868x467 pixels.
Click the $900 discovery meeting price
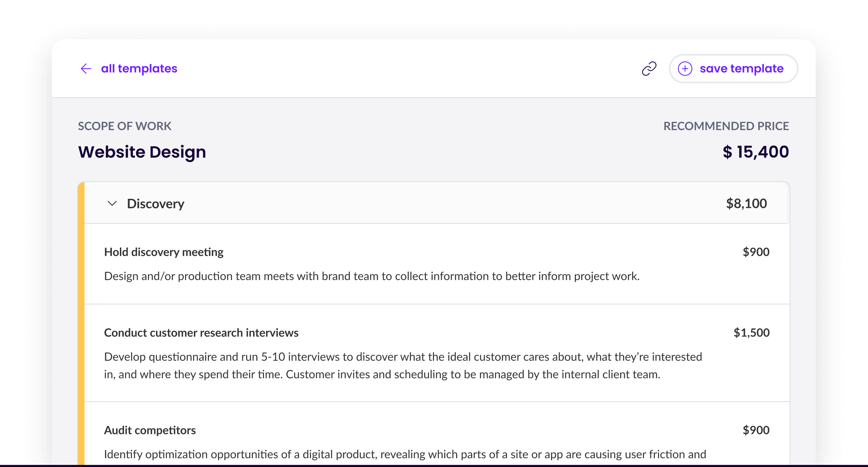click(756, 252)
